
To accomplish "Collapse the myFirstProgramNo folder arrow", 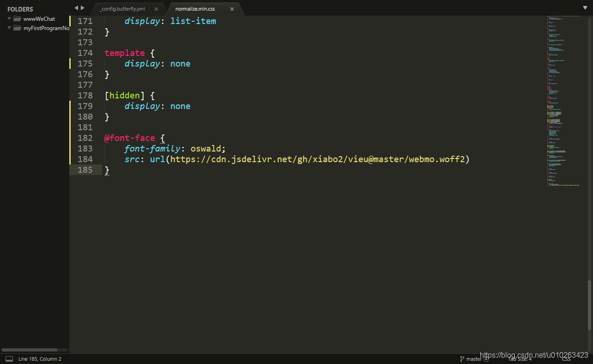I will click(x=9, y=28).
